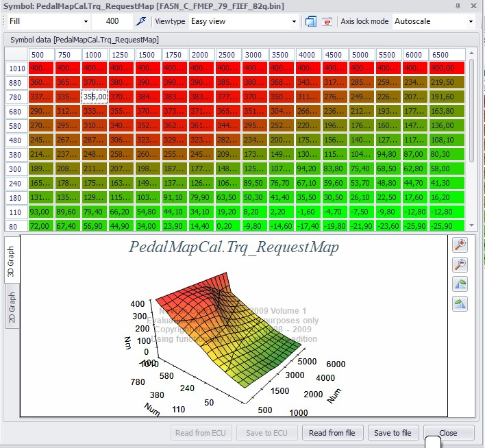Expand the Axis lock mode Autoscale dropdown
Viewport: 485px width, 448px height.
(471, 21)
